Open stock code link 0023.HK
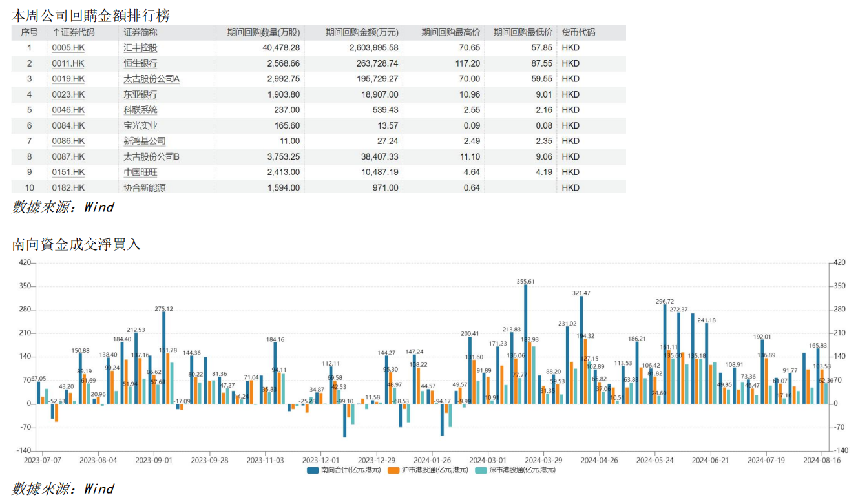 tap(68, 94)
